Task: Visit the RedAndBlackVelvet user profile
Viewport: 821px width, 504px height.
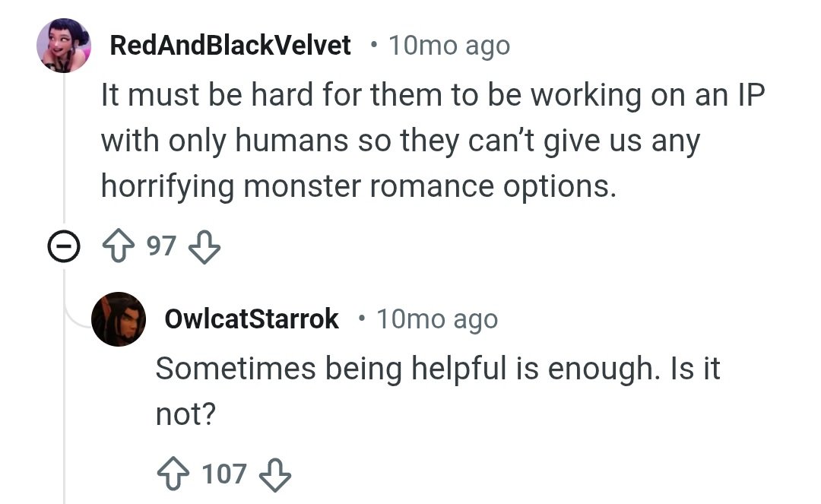Action: pyautogui.click(x=230, y=46)
